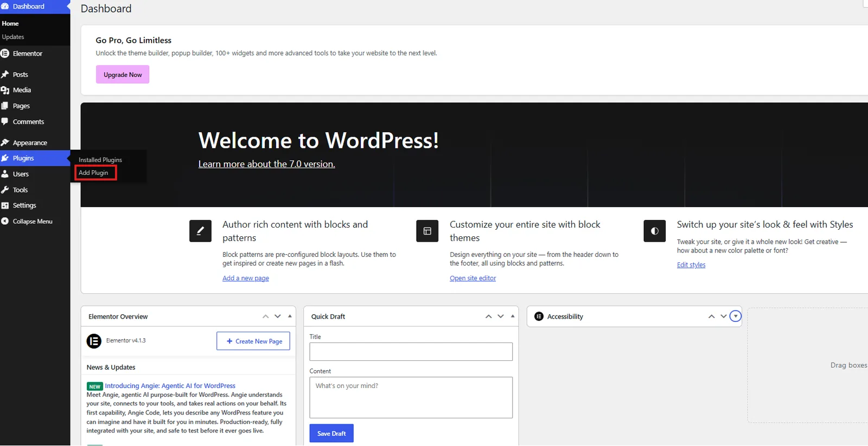Screen dimensions: 868x446
Task: Click the Users icon in sidebar
Action: 5,174
